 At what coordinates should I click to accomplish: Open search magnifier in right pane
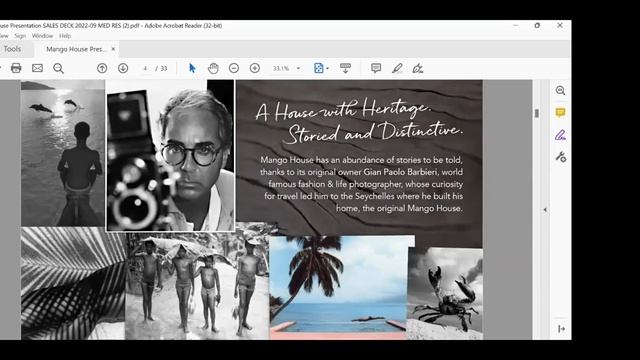coord(560,91)
